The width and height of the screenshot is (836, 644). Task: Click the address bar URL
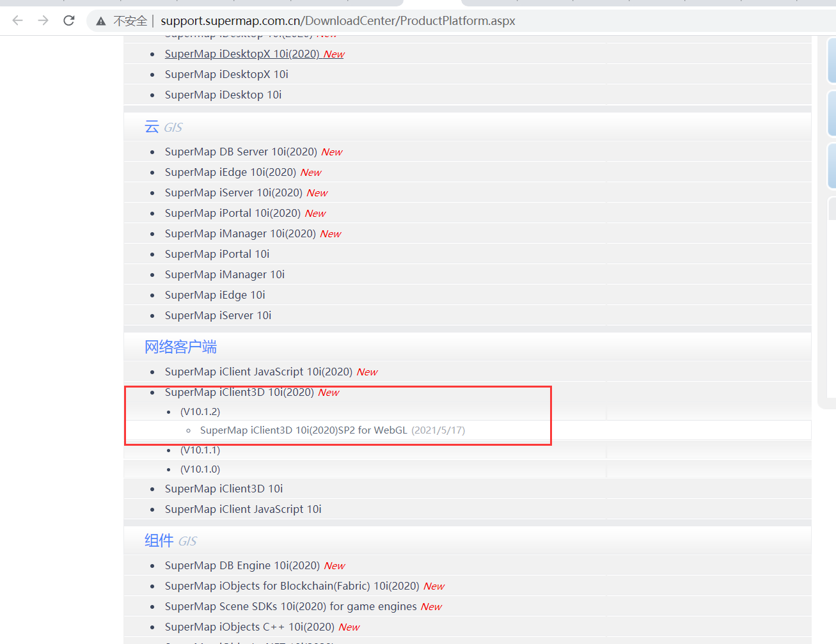click(338, 21)
